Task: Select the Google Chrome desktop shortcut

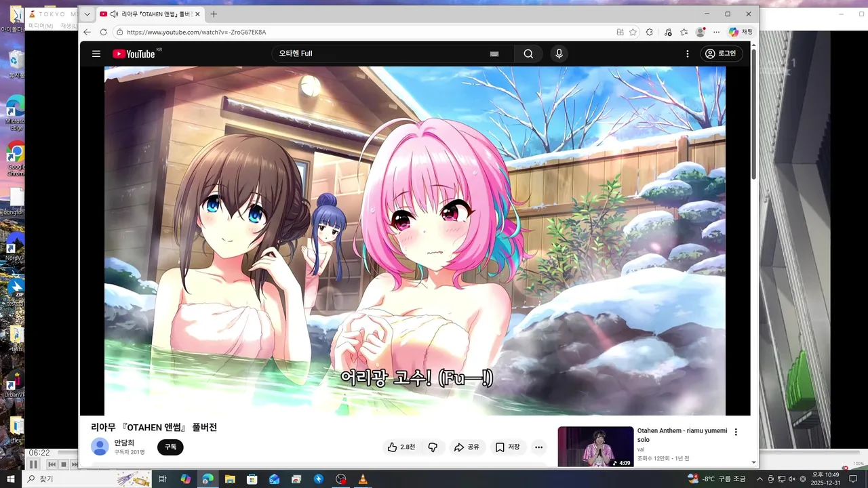Action: [x=15, y=160]
